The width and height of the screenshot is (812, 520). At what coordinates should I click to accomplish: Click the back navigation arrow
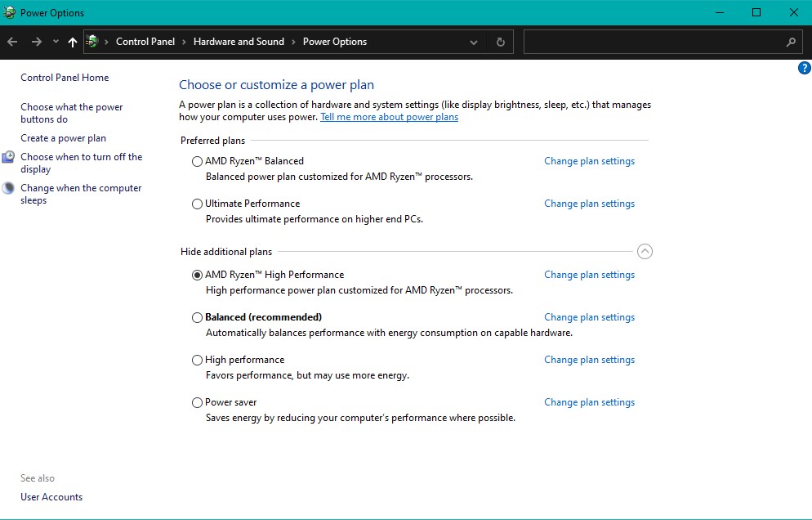pyautogui.click(x=12, y=42)
